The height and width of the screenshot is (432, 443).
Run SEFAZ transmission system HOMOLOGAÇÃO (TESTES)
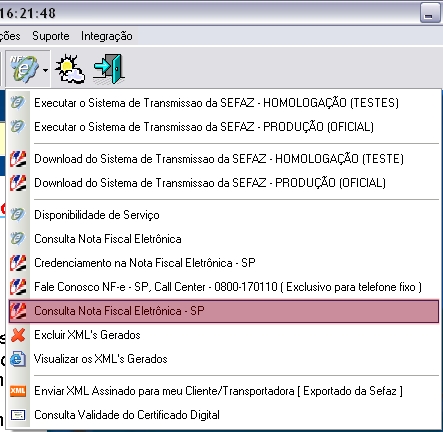point(224,103)
